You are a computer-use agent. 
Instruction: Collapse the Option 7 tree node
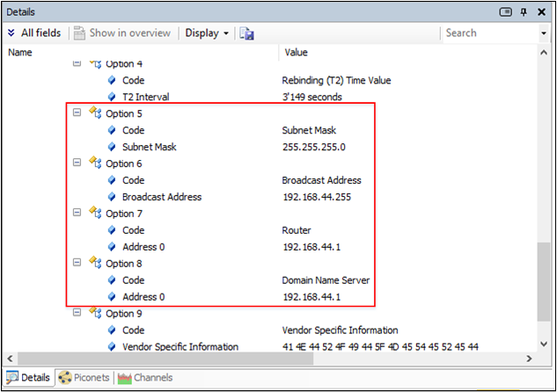click(x=77, y=213)
